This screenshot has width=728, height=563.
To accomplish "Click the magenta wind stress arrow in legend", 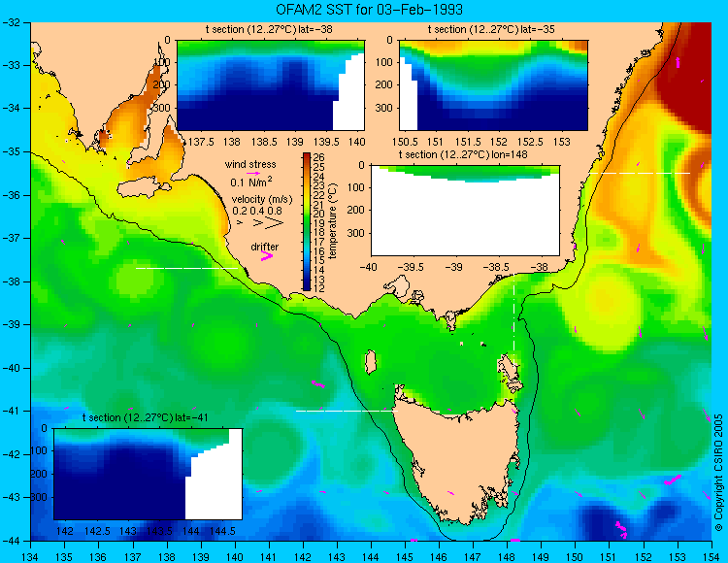I will 253,173.
